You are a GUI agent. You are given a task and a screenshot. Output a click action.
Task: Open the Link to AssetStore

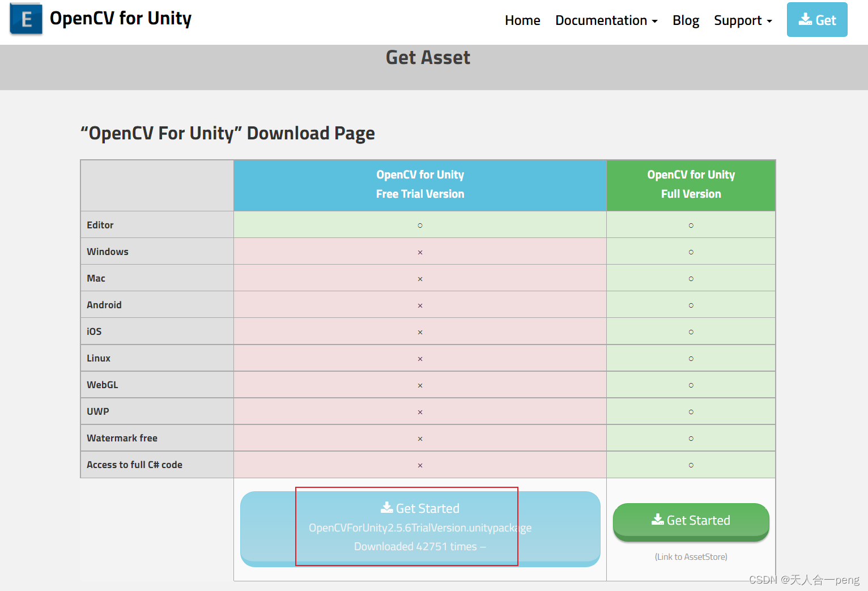click(x=691, y=556)
